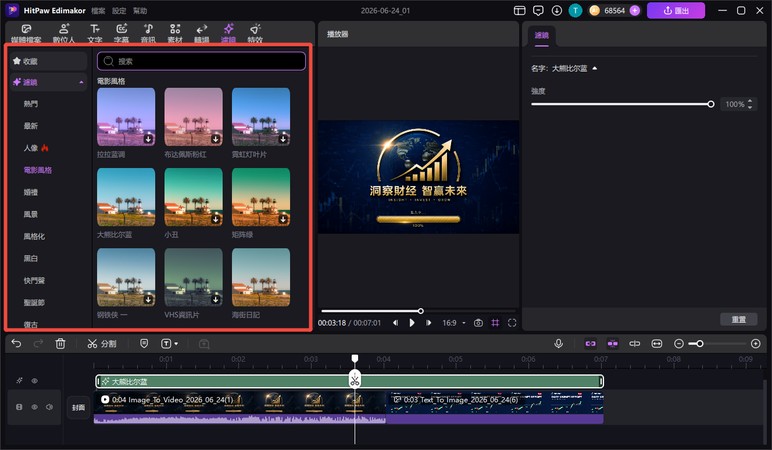Screen dimensions: 772x450
Task: Click the timeline zoom slider handle
Action: 700,343
